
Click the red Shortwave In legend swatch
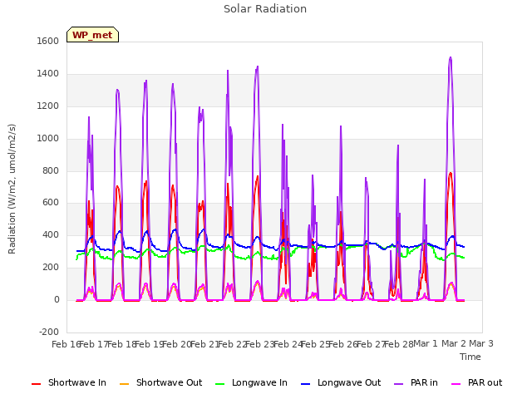(37, 384)
